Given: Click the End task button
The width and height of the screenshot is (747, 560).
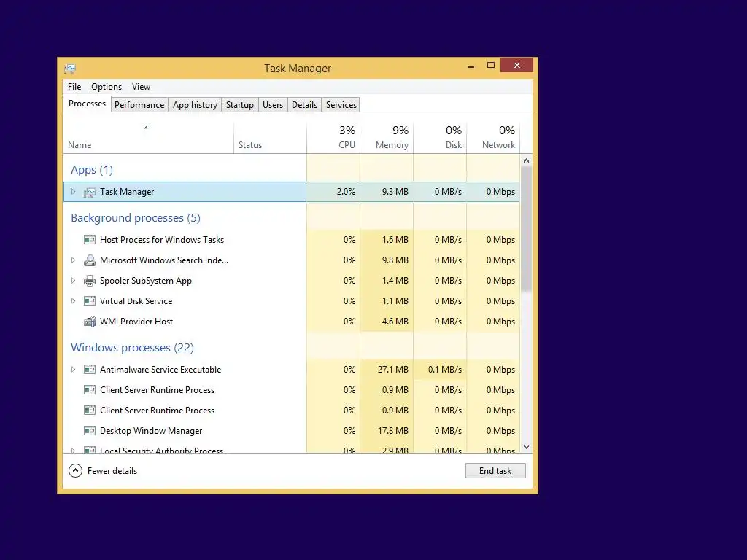Looking at the screenshot, I should point(495,470).
